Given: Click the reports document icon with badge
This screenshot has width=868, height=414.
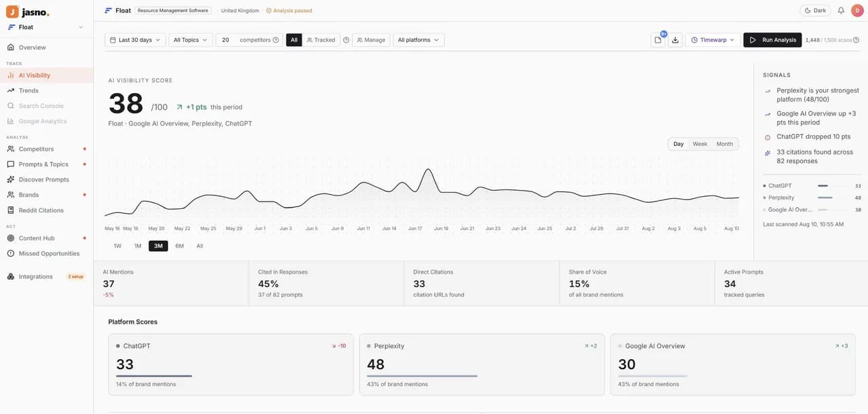Looking at the screenshot, I should point(658,40).
